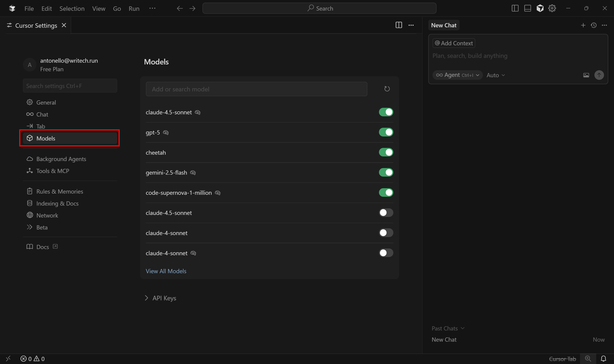Open notifications bell in status bar
This screenshot has height=364, width=614.
(x=603, y=358)
